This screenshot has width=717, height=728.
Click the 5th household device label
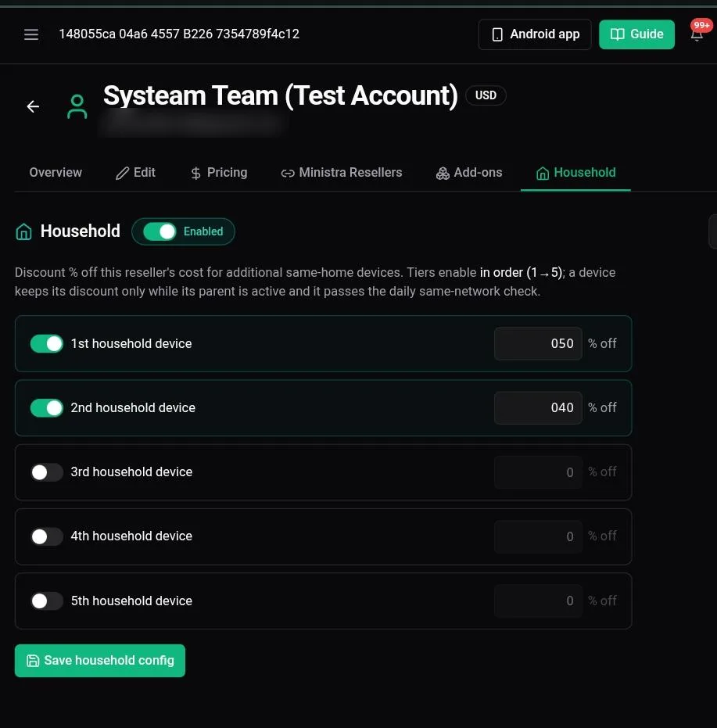click(x=131, y=601)
